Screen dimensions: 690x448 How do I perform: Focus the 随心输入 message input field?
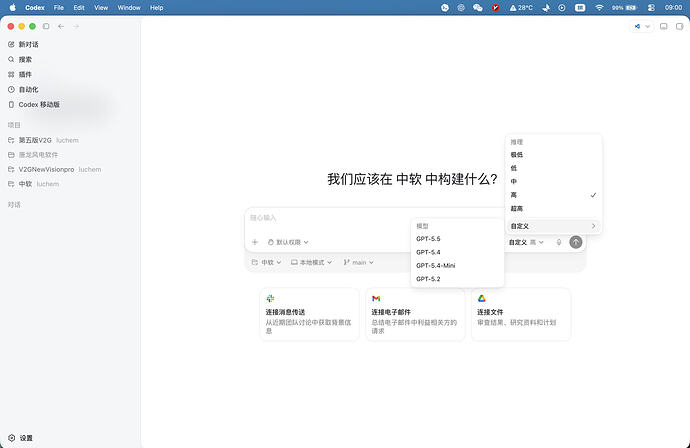click(330, 218)
